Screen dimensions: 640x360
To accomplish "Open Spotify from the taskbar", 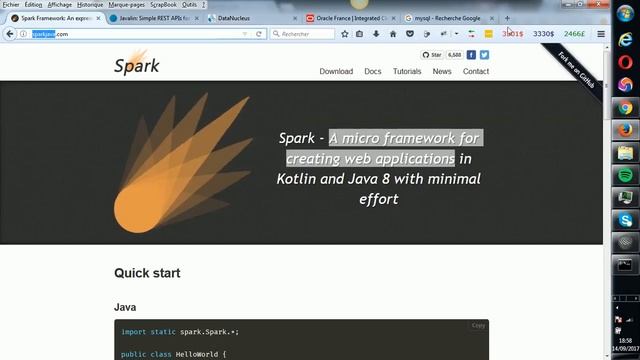I will click(x=625, y=176).
